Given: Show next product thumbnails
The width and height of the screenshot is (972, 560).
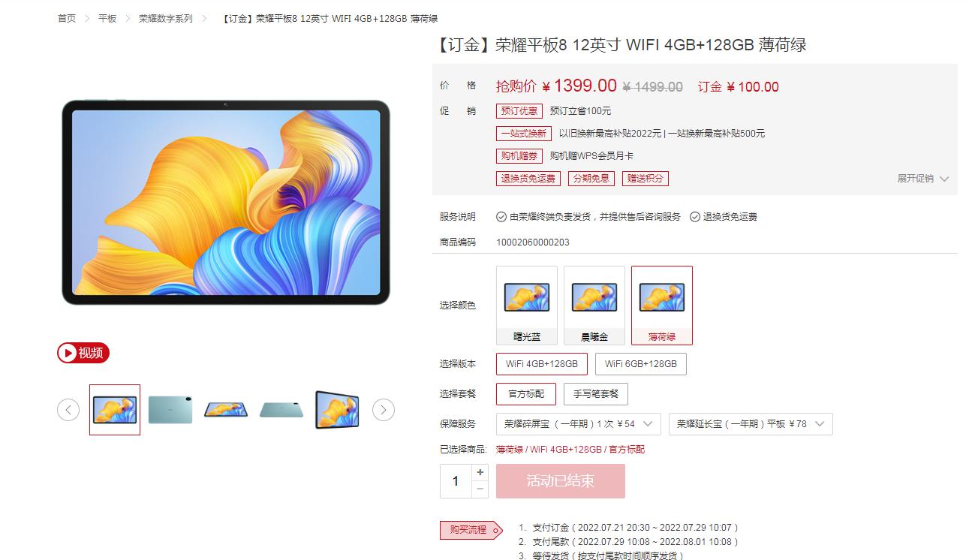Looking at the screenshot, I should (384, 410).
